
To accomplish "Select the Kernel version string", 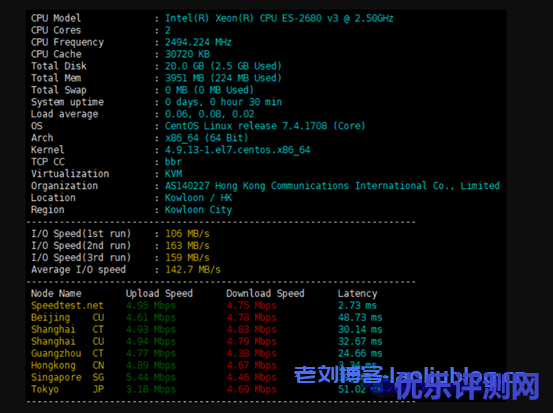I will (x=237, y=150).
